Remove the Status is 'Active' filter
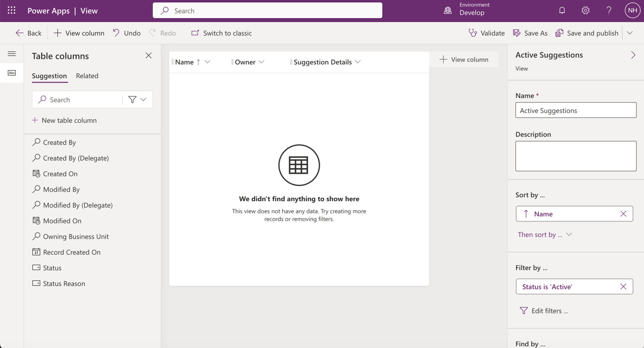This screenshot has height=348, width=644. (x=623, y=287)
